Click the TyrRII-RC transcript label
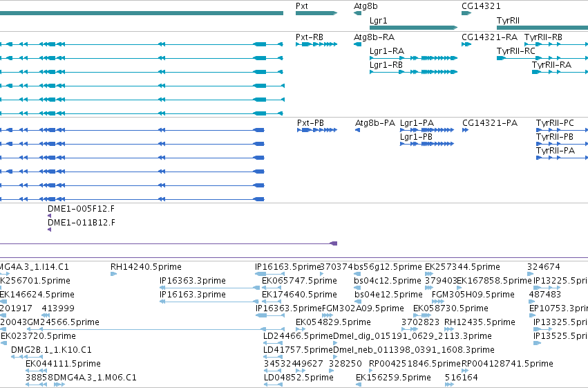Image resolution: width=588 pixels, height=388 pixels. [516, 51]
